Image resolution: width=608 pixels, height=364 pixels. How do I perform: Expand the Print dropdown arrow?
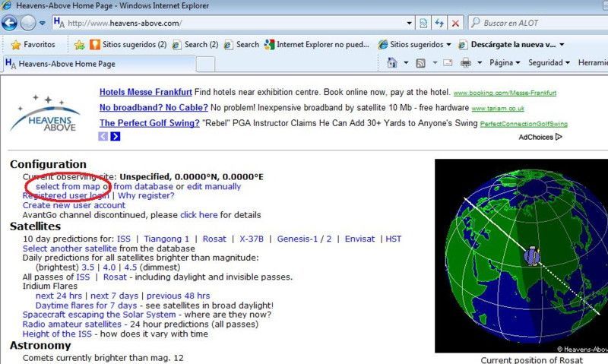(x=480, y=63)
